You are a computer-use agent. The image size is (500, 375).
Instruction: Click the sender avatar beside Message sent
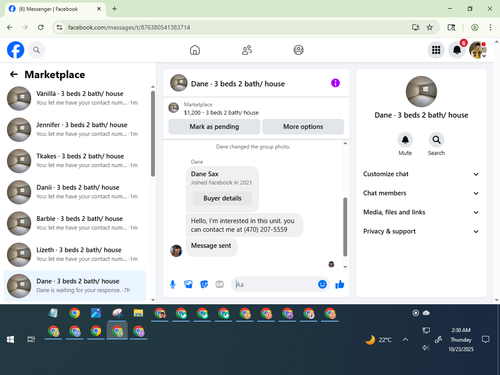pyautogui.click(x=176, y=251)
